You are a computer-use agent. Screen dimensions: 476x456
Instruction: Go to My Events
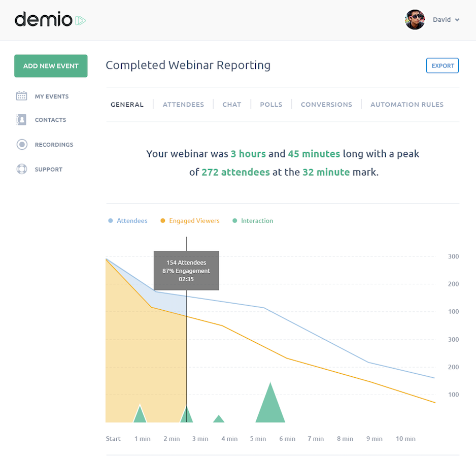click(52, 96)
